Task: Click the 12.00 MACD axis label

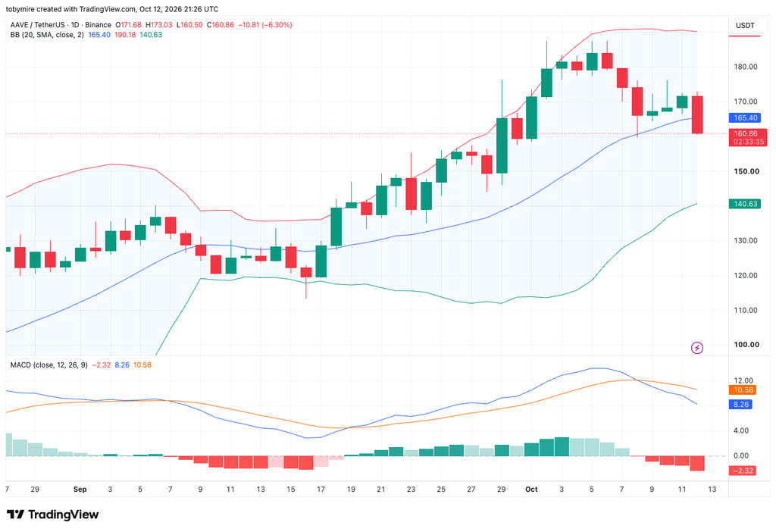Action: pyautogui.click(x=743, y=380)
